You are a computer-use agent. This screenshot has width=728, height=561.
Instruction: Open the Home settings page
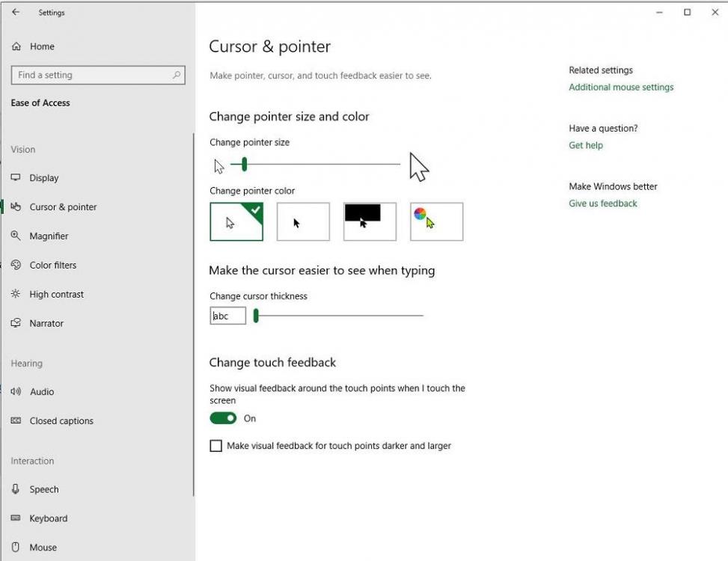point(42,46)
